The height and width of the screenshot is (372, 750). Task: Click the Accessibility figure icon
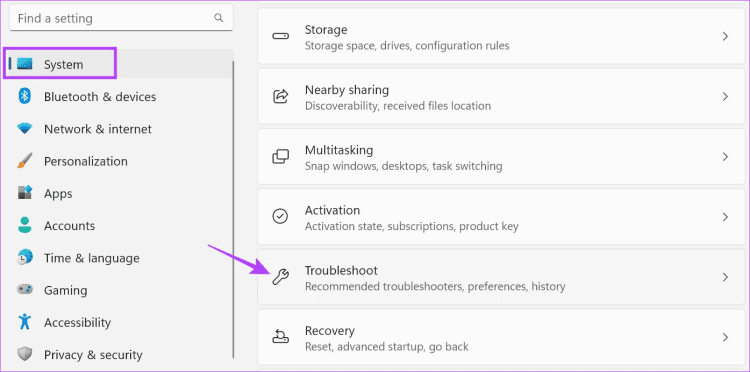pyautogui.click(x=24, y=322)
